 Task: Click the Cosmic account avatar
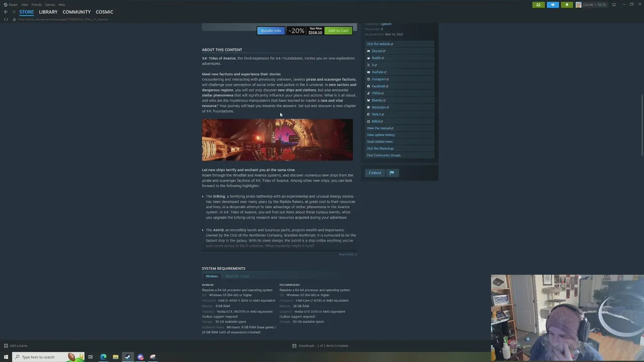(x=579, y=5)
